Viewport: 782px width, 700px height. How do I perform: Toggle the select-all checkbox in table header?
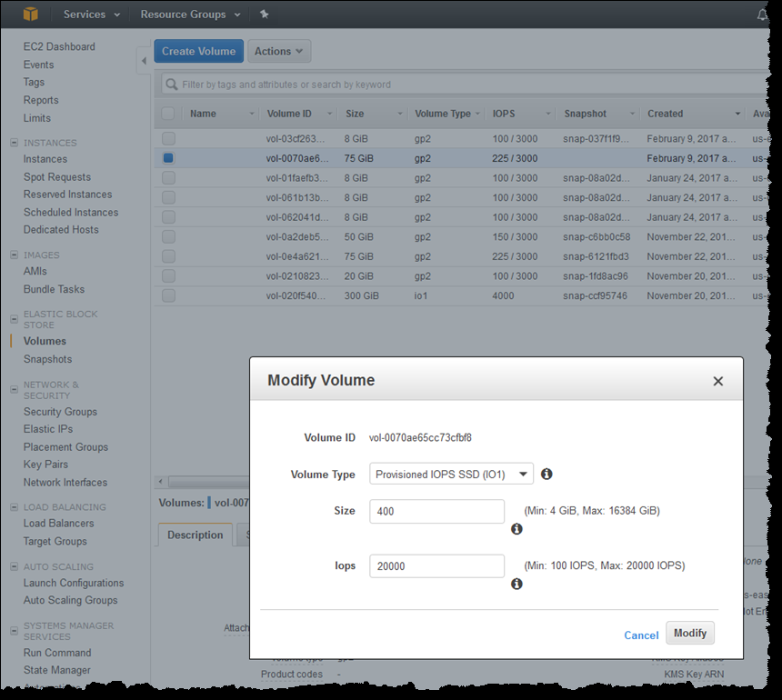coord(168,113)
